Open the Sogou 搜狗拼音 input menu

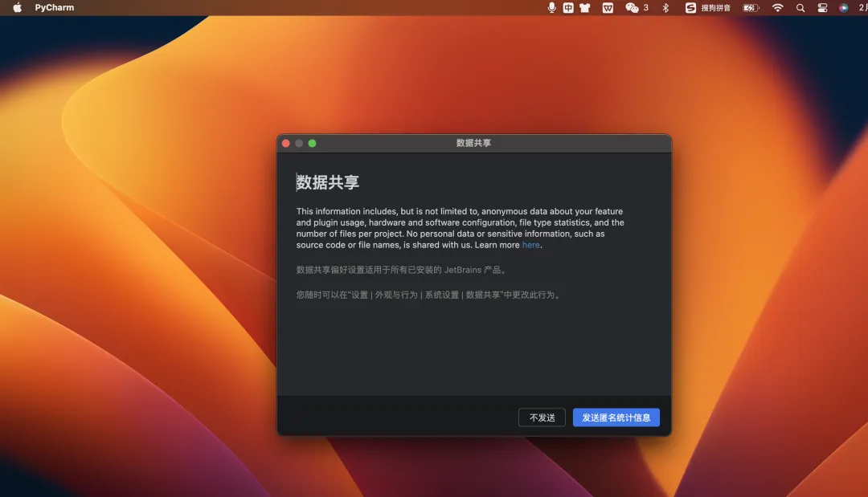point(707,8)
